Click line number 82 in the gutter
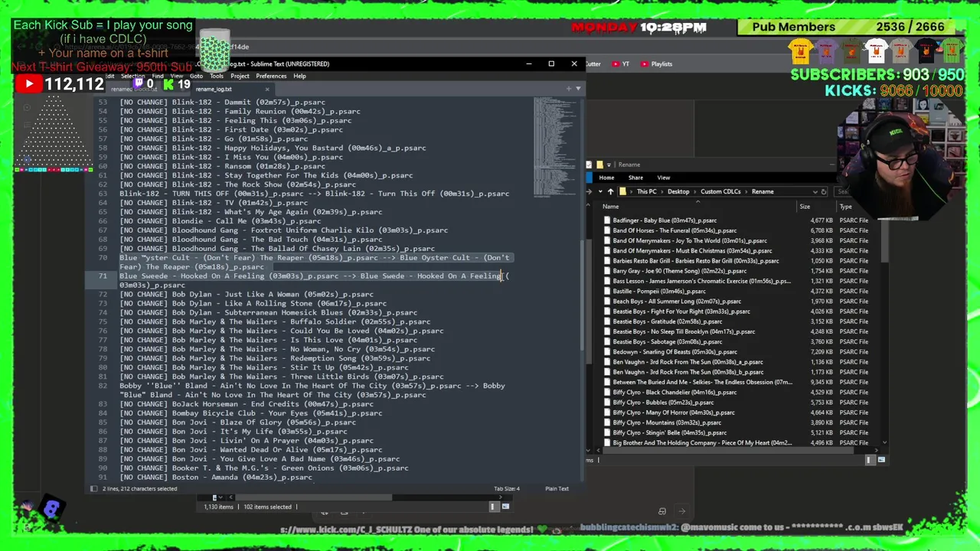This screenshot has width=980, height=551. (x=103, y=386)
